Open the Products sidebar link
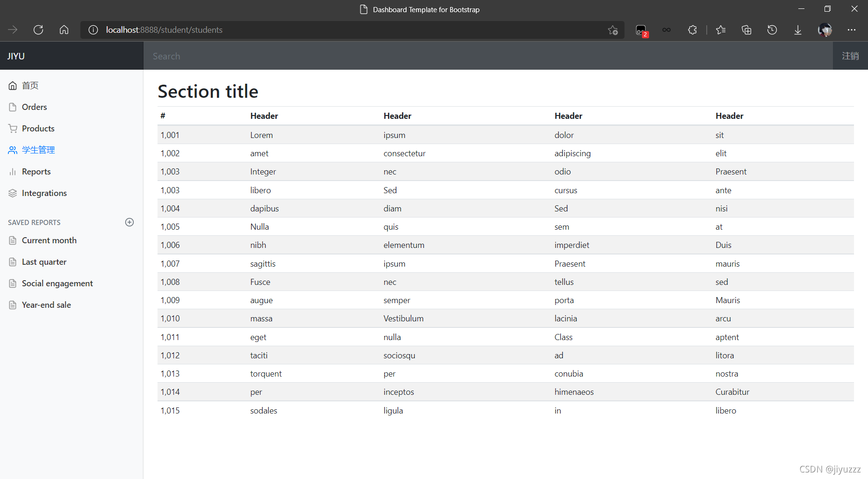Image resolution: width=868 pixels, height=479 pixels. 38,129
